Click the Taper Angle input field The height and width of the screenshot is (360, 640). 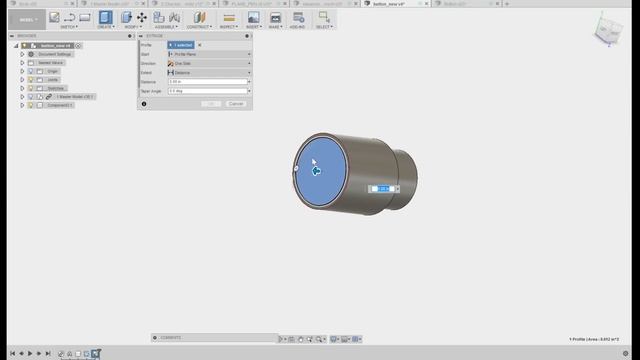pyautogui.click(x=207, y=91)
